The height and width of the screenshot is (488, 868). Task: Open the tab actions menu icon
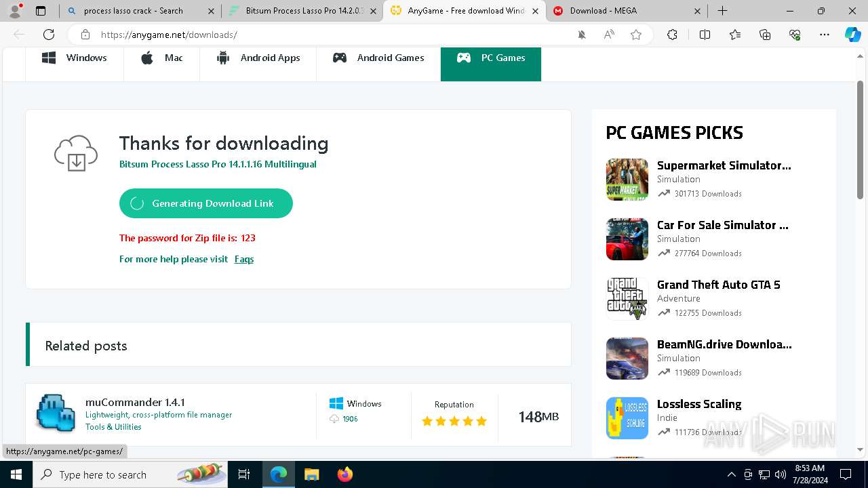click(41, 11)
